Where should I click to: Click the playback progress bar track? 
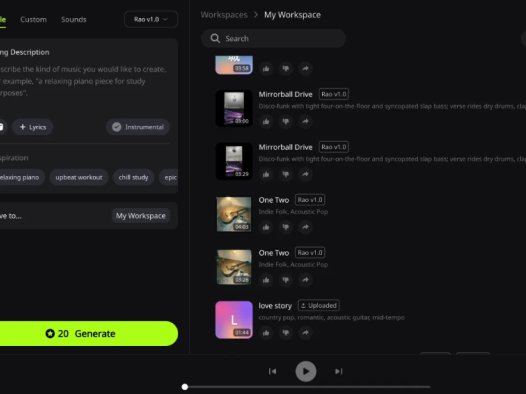point(307,387)
